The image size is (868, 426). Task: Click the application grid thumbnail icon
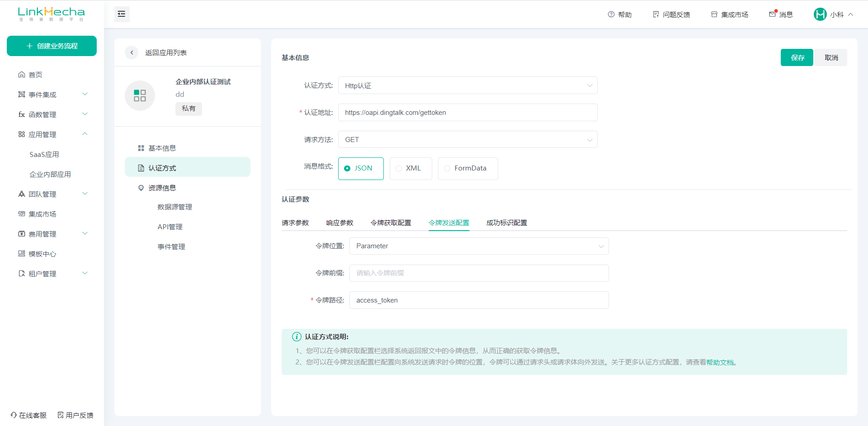coord(140,95)
